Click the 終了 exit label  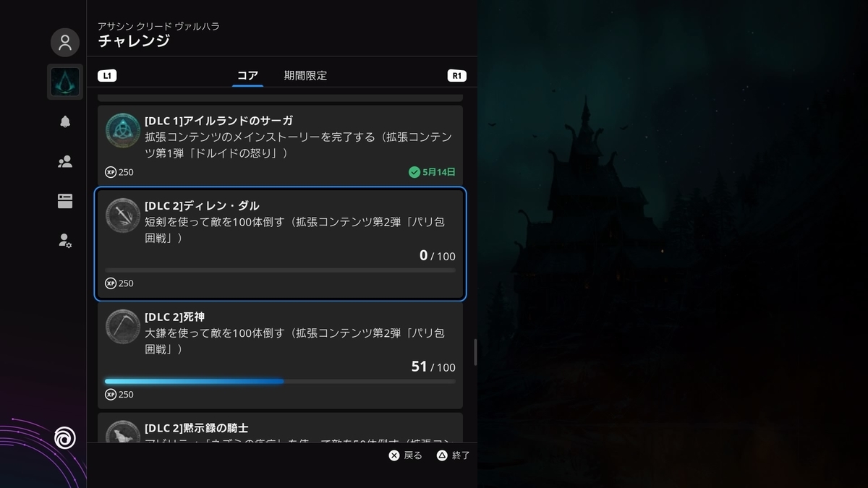pos(461,455)
